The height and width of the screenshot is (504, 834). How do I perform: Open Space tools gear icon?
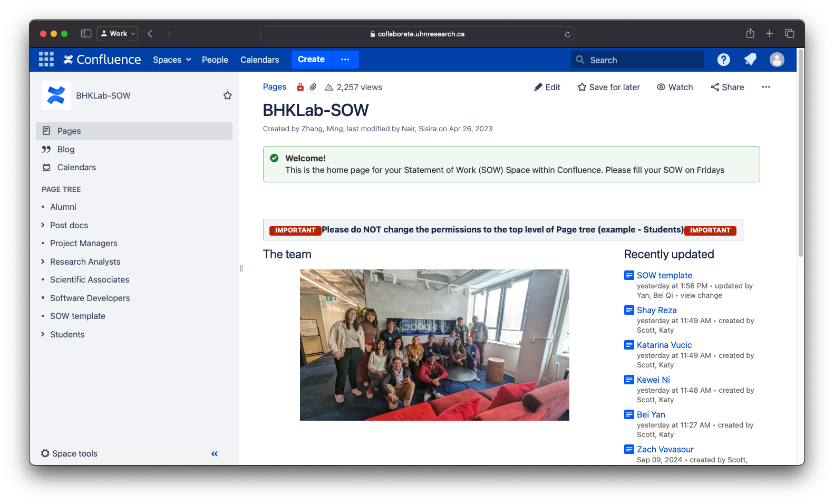coord(45,453)
